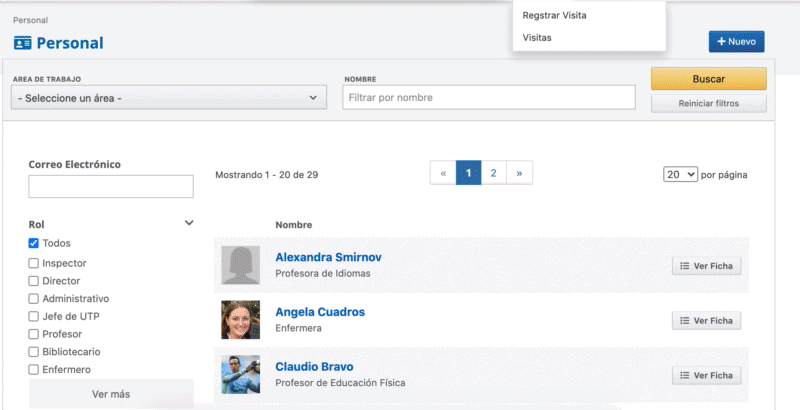The image size is (800, 410).
Task: Click the Reiniciar filtros button
Action: (x=708, y=103)
